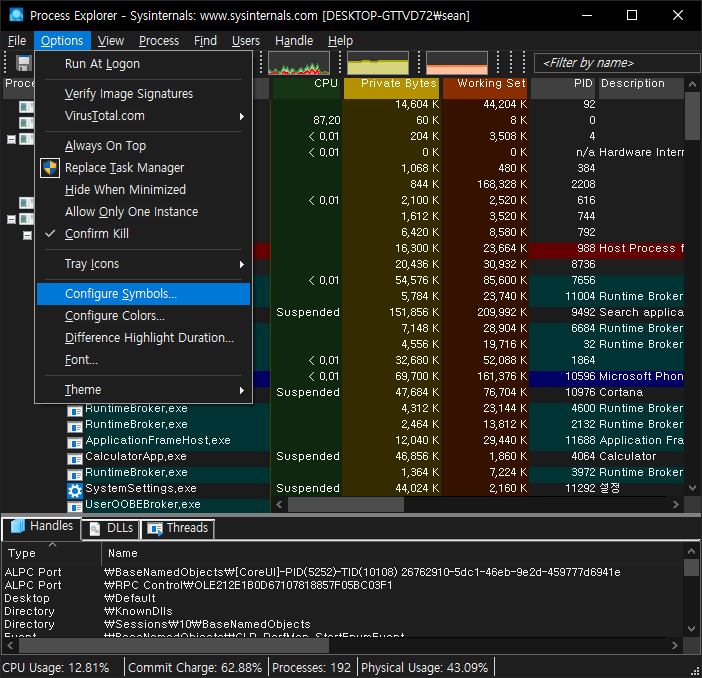Click the Processes count in status bar
This screenshot has height=678, width=702.
[312, 668]
